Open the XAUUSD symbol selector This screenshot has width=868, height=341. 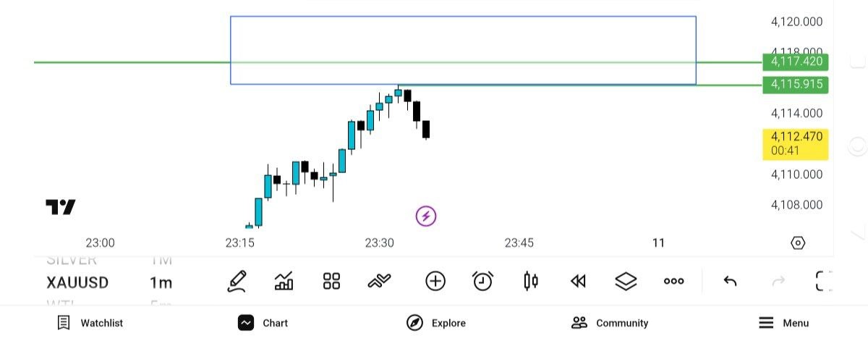coord(77,282)
